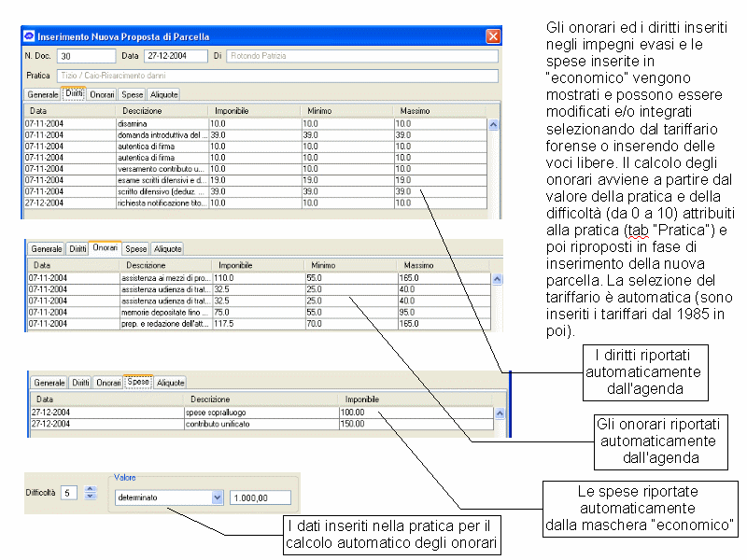The height and width of the screenshot is (560, 747).
Task: Select the active Diritti tab in top panel
Action: coord(75,94)
